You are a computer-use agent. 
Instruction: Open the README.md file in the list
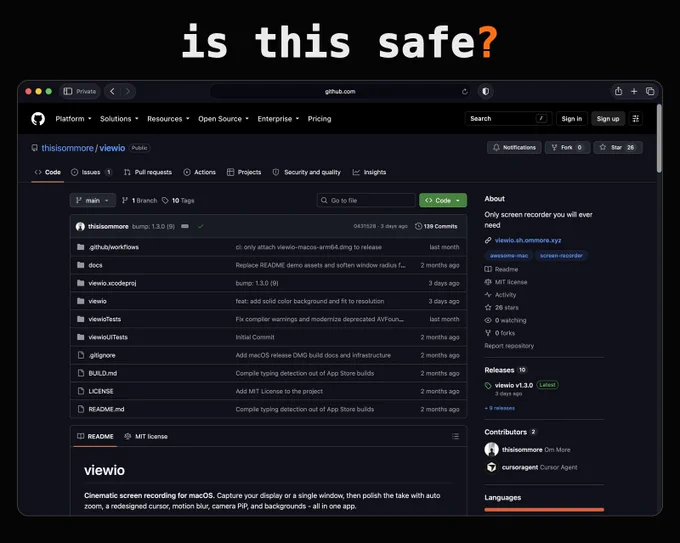click(106, 409)
